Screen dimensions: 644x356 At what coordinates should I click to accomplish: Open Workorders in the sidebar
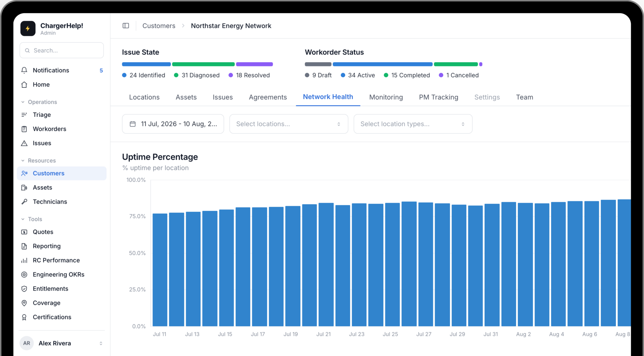click(61, 129)
